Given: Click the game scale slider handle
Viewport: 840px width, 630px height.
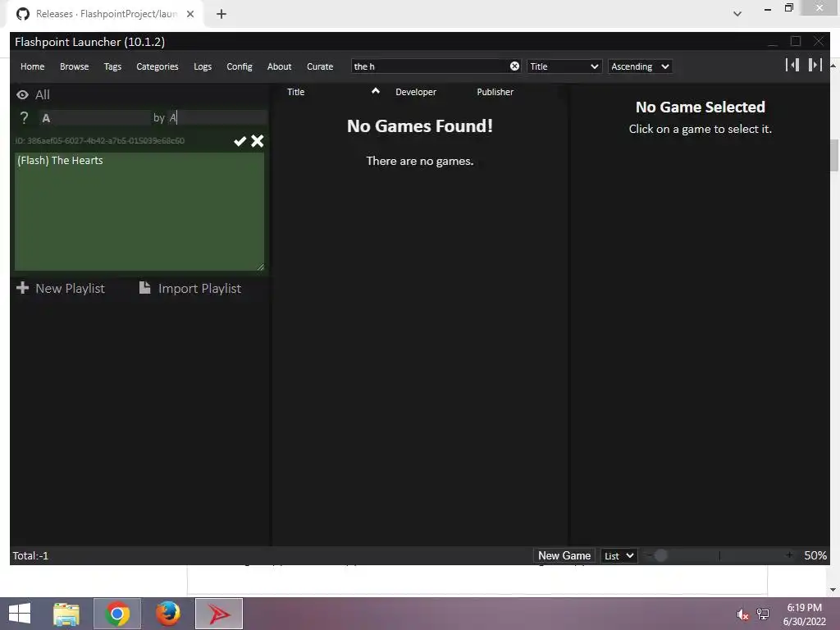Looking at the screenshot, I should (661, 555).
